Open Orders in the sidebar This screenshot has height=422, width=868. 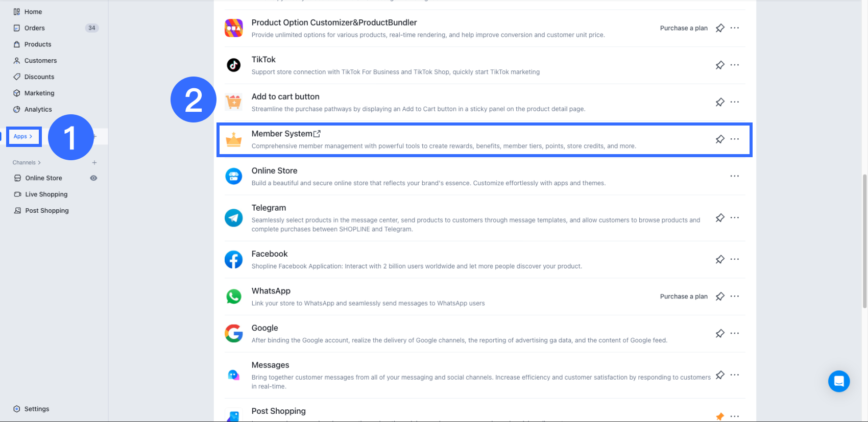35,28
